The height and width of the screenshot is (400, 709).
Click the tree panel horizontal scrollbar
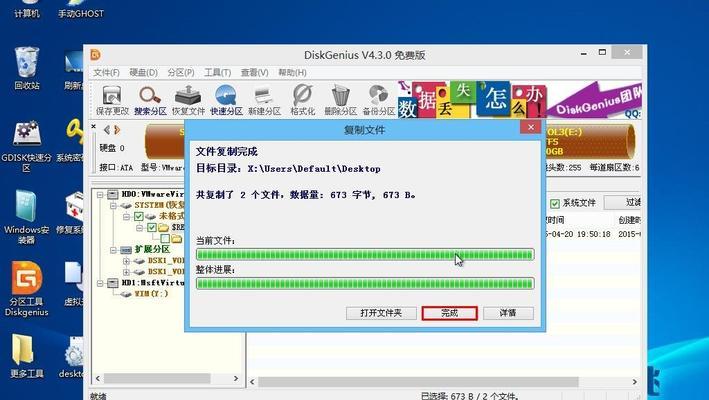[x=157, y=378]
